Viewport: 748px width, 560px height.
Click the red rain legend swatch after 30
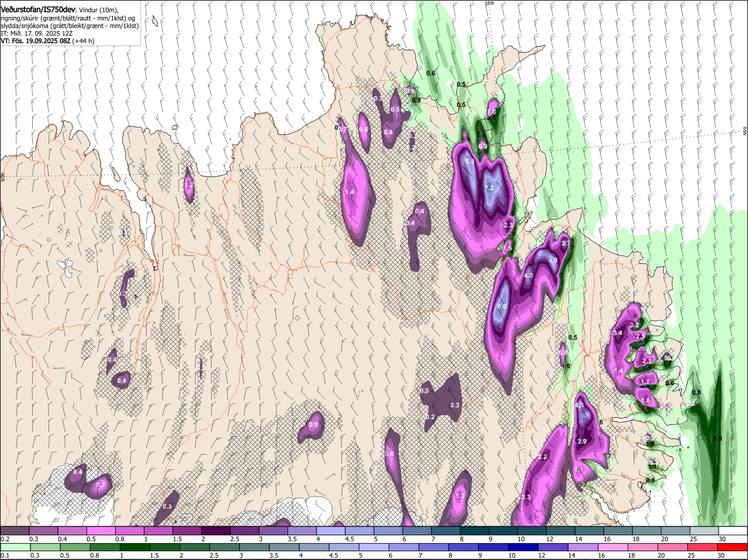[x=733, y=547]
